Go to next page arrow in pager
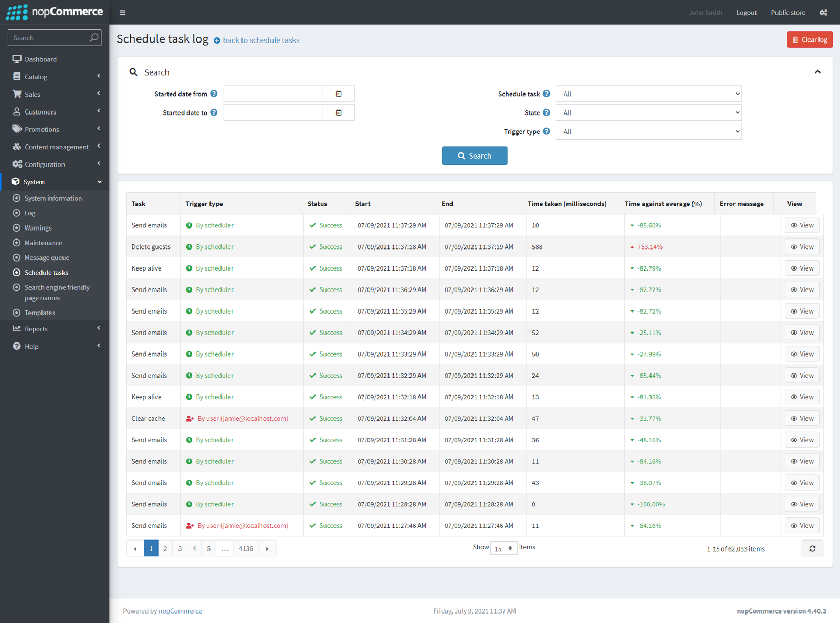 [267, 548]
